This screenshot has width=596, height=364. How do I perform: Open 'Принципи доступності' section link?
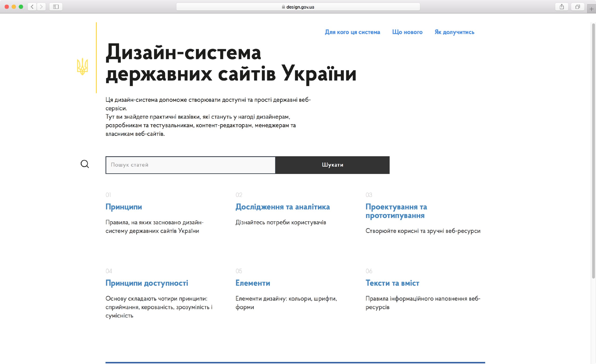[x=147, y=283]
